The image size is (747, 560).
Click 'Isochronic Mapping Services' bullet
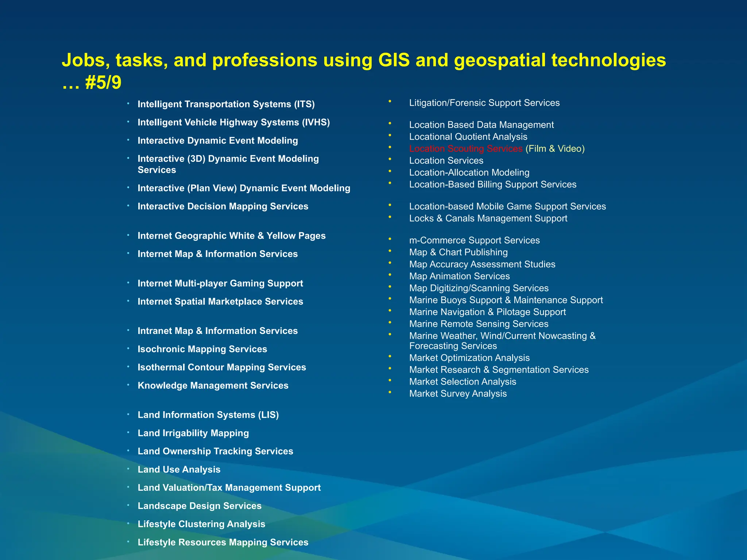coord(202,349)
